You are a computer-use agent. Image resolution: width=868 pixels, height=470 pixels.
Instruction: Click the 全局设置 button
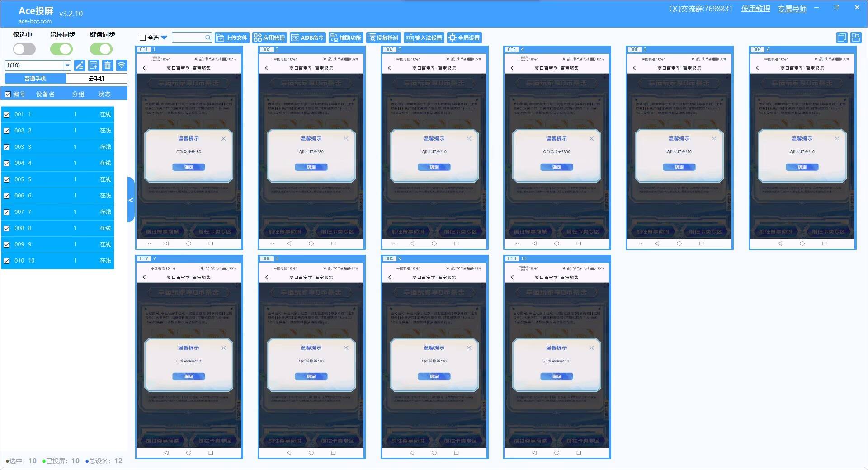pyautogui.click(x=464, y=38)
